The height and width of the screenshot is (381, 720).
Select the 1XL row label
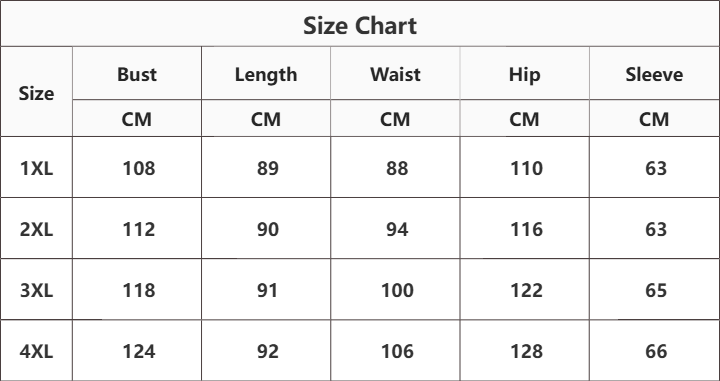point(36,168)
